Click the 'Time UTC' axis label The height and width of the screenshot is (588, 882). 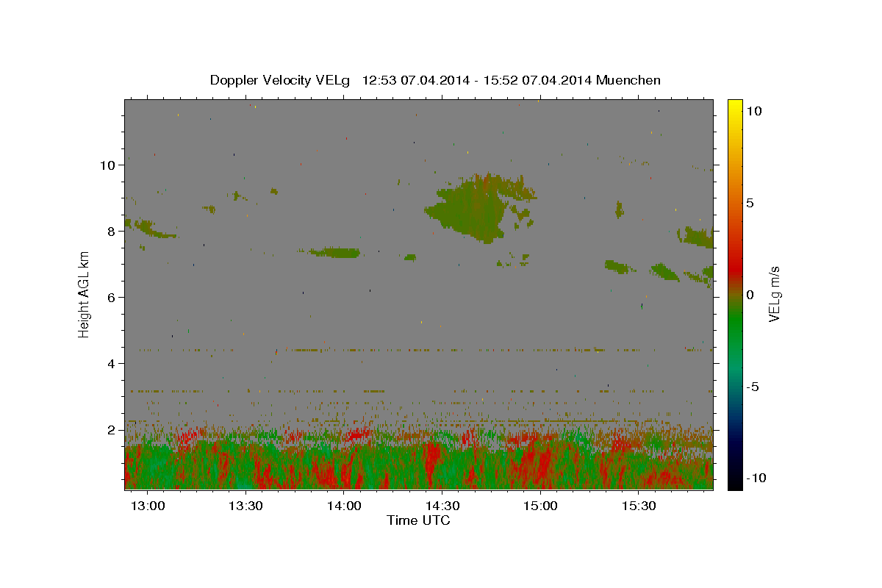click(x=418, y=520)
